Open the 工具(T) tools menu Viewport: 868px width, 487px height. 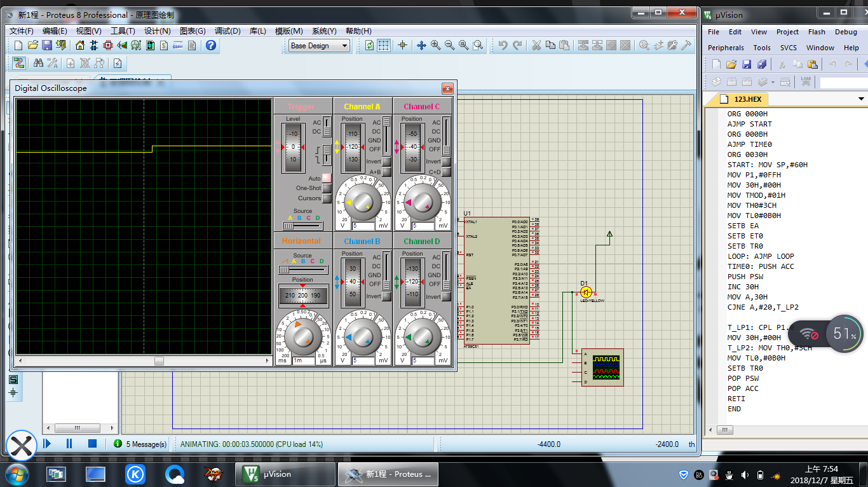pos(123,31)
